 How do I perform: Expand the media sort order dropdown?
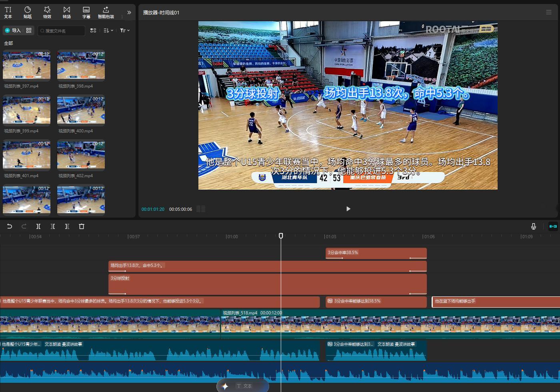point(108,30)
